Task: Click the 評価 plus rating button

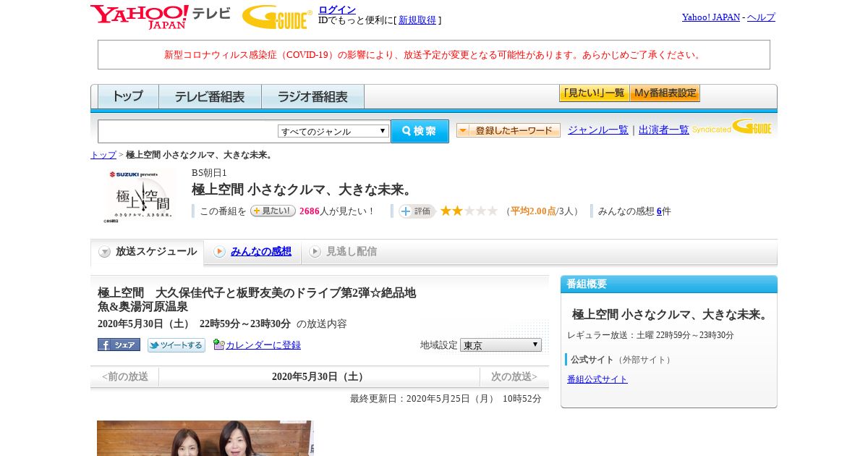Action: click(417, 211)
